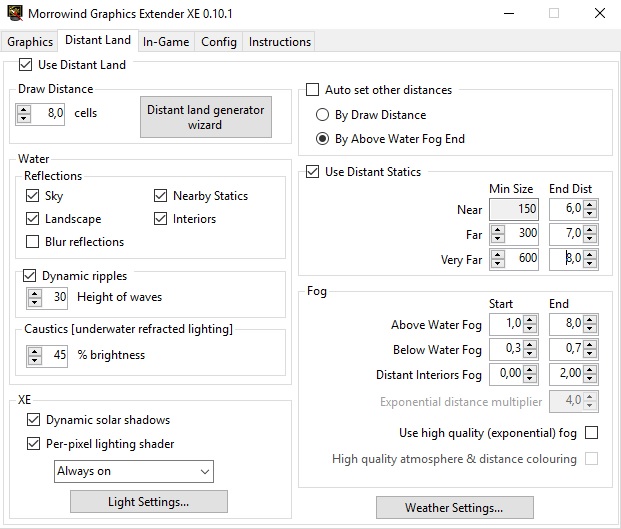Click the Below Water Fog Start field

[x=507, y=349]
